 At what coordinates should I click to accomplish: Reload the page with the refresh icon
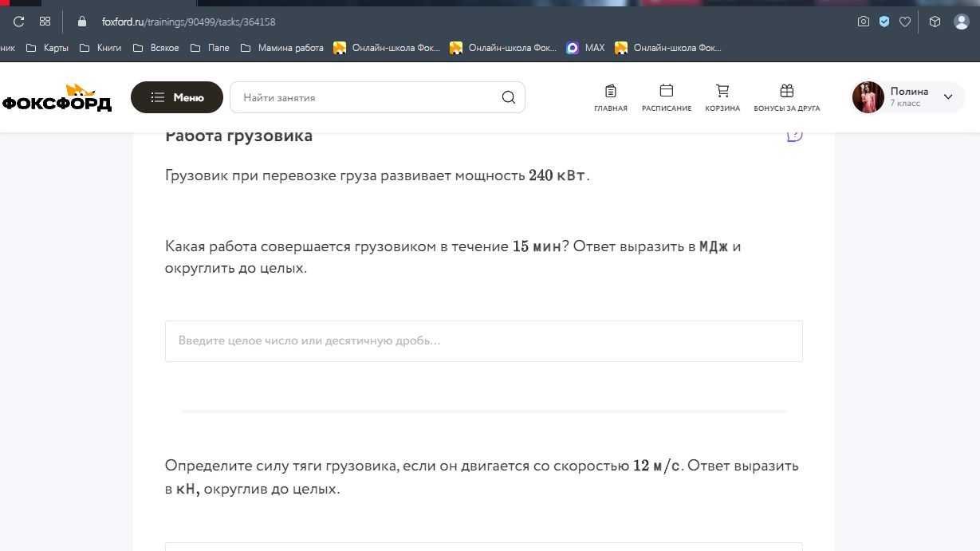tap(19, 22)
